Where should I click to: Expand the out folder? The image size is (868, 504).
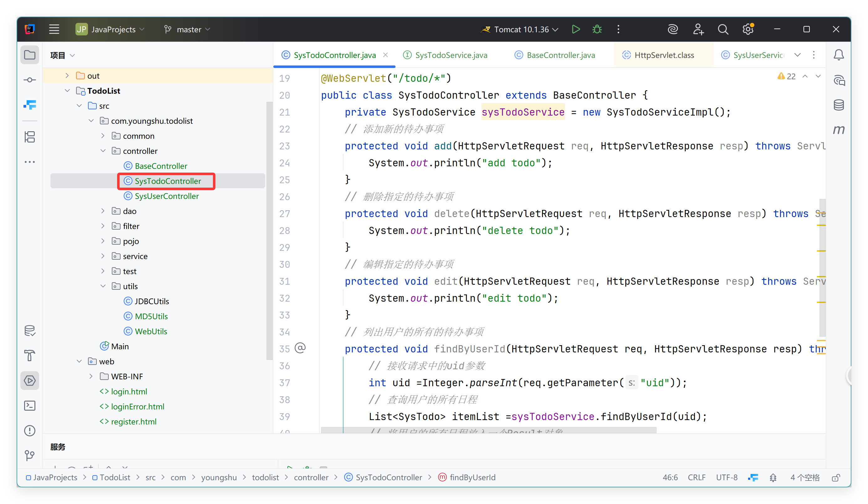pos(67,75)
